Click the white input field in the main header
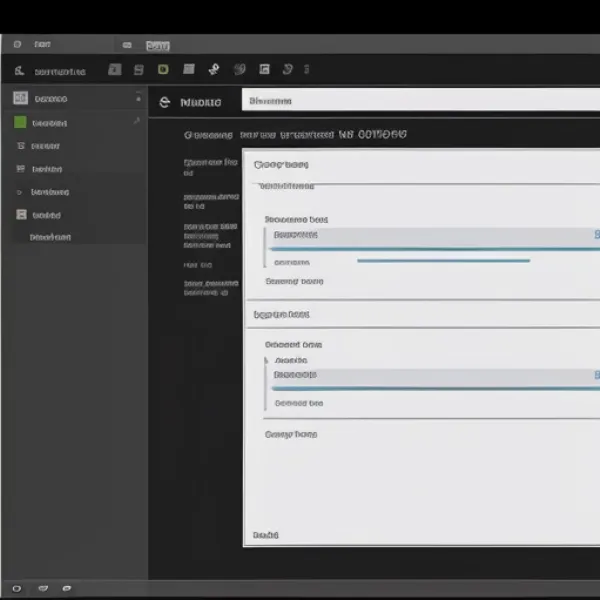The height and width of the screenshot is (600, 600). (x=420, y=101)
